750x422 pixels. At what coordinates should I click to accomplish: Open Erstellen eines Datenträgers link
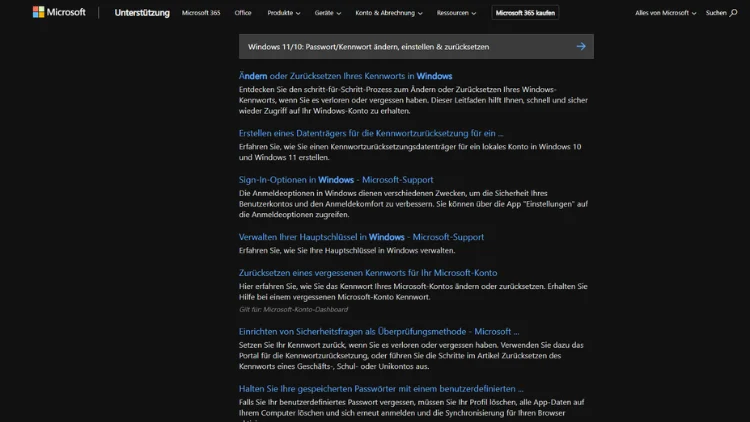(371, 133)
